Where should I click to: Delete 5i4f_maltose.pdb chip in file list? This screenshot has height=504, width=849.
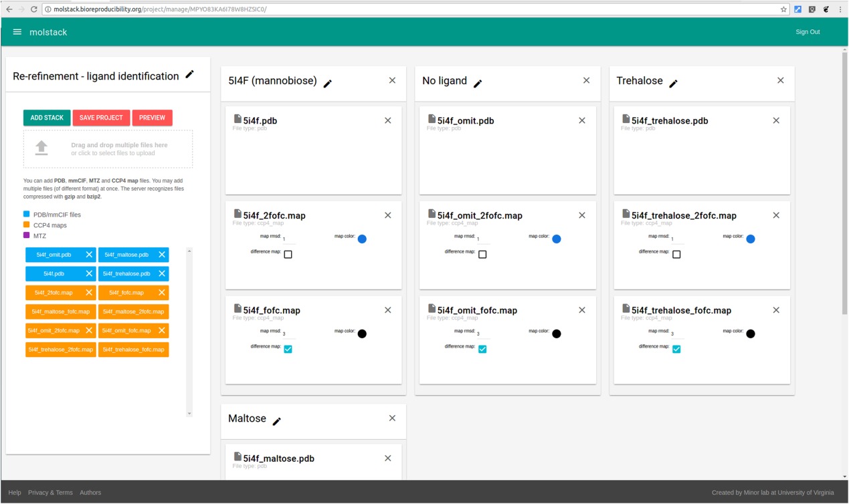[x=162, y=255]
